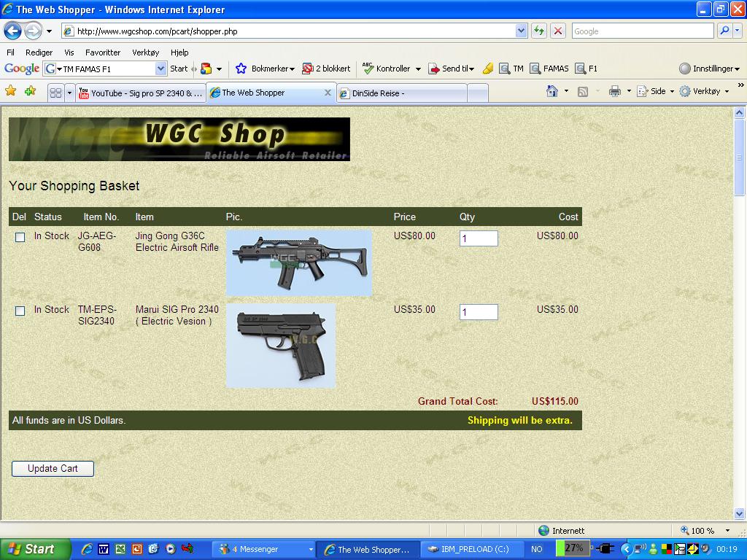
Task: Launch Internet Explorer from quick launch
Action: [x=87, y=549]
